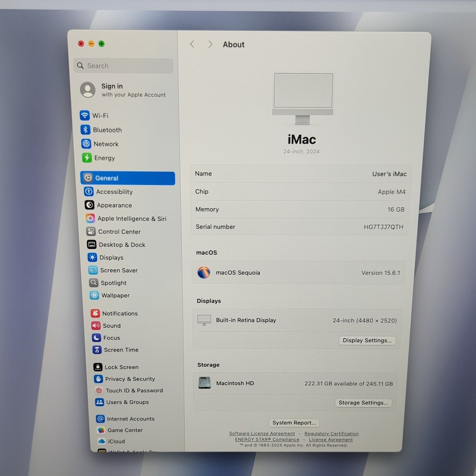The height and width of the screenshot is (476, 476).
Task: Open Accessibility settings icon
Action: pyautogui.click(x=89, y=191)
